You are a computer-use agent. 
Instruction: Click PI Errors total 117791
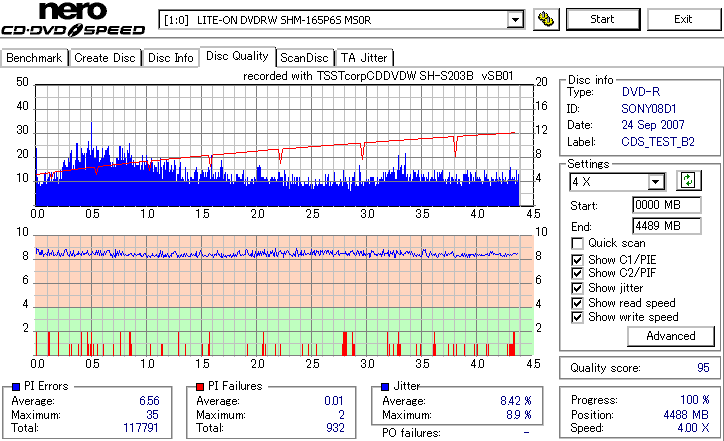click(141, 428)
